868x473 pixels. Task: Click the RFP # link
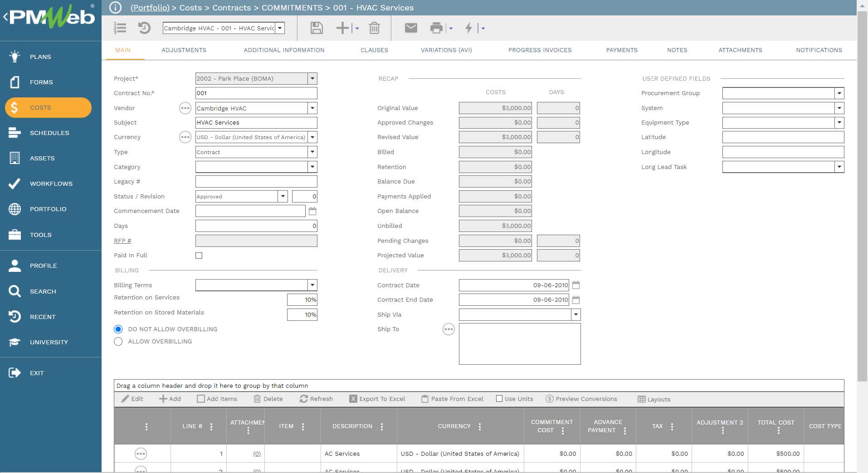[x=122, y=241]
